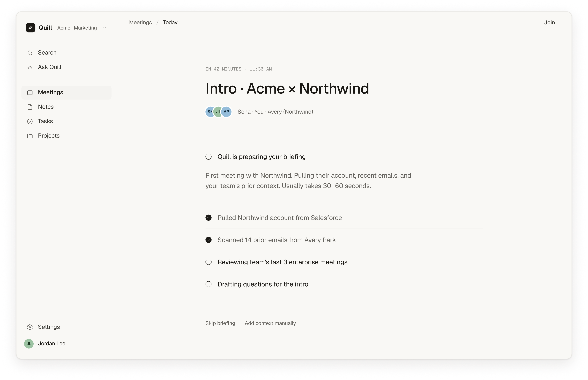Click "Reviewing team's last 3 enterprise meetings"
The height and width of the screenshot is (380, 588).
[x=282, y=262]
